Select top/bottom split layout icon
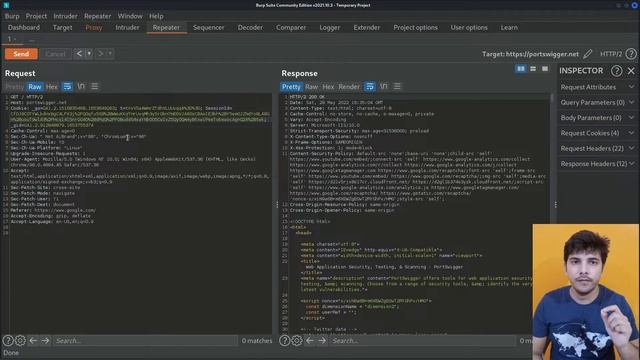The image size is (640, 360). [x=533, y=69]
